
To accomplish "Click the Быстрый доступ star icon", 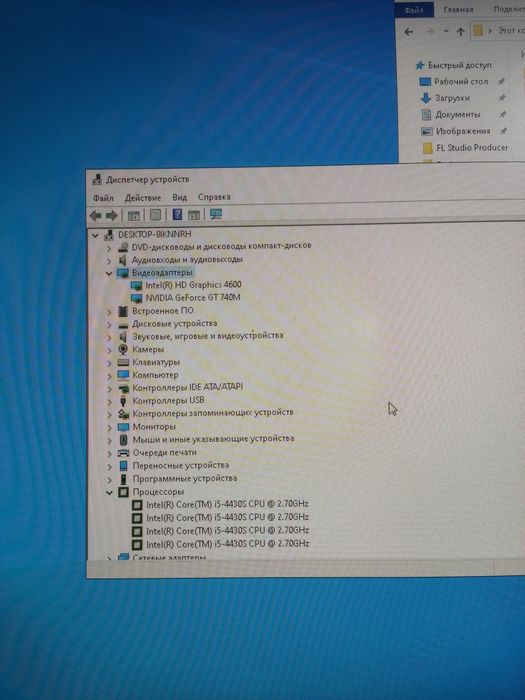I will point(420,66).
